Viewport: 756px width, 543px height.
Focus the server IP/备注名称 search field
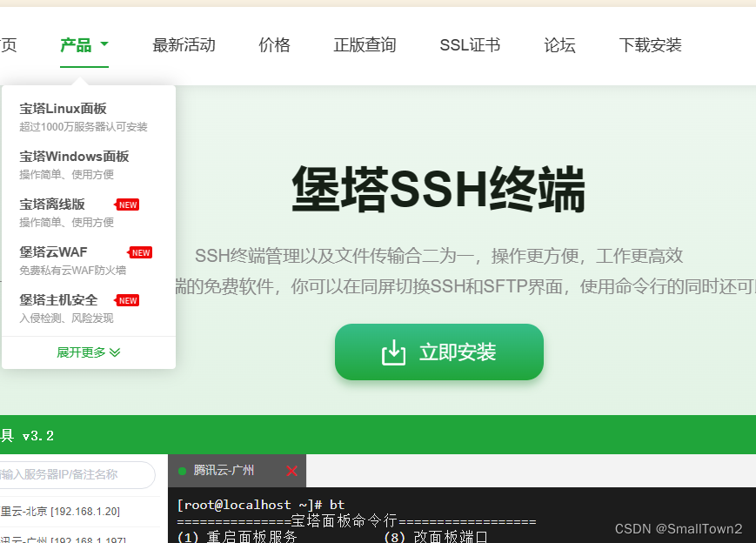[x=77, y=474]
